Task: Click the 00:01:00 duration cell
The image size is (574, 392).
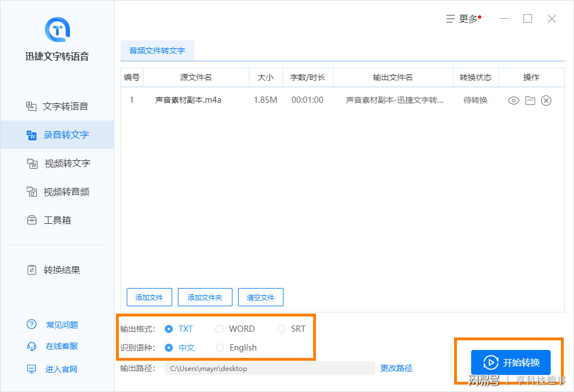Action: pyautogui.click(x=307, y=100)
